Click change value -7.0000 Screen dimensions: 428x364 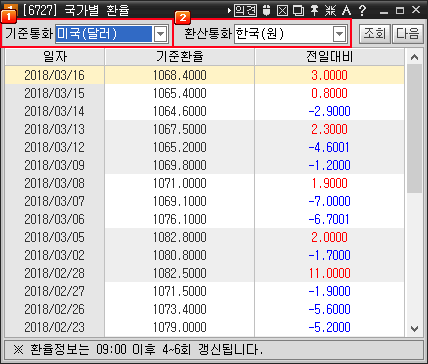(330, 201)
